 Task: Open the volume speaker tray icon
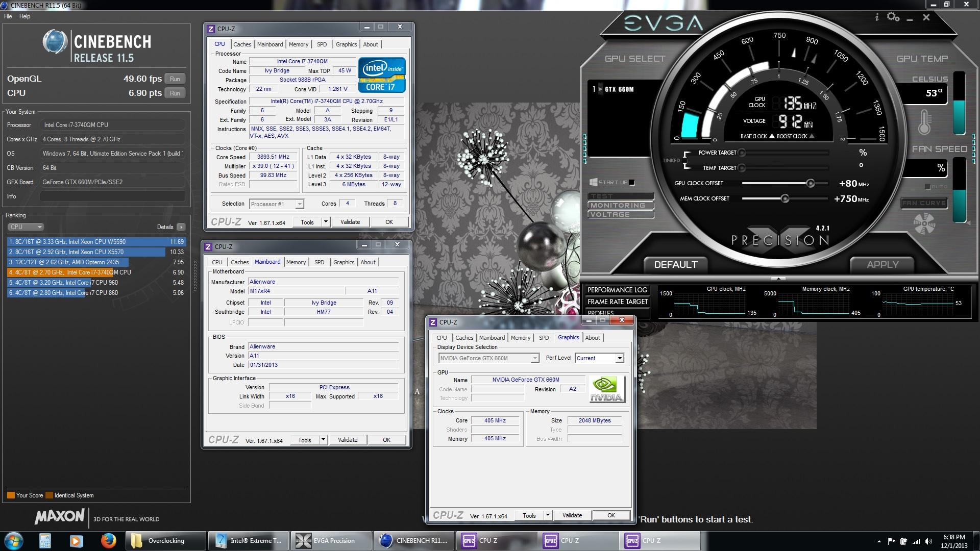click(928, 541)
